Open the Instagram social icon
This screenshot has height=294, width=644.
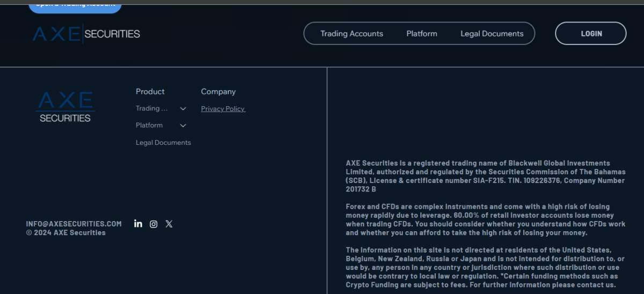tap(153, 224)
